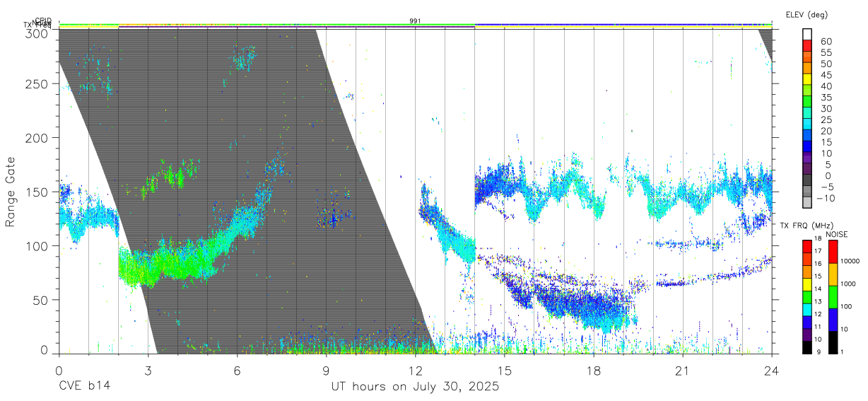
Task: Pick the yellow segment of the ELEV color bar
Action: click(x=808, y=80)
